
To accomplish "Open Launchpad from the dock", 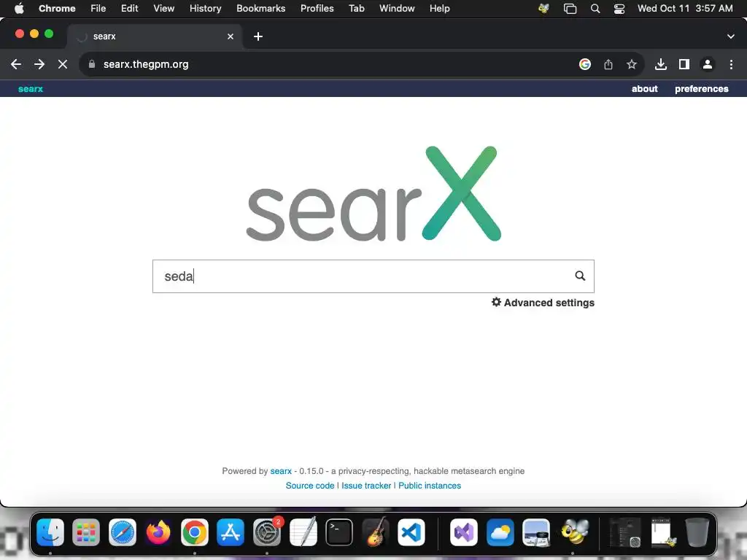I will click(x=86, y=532).
